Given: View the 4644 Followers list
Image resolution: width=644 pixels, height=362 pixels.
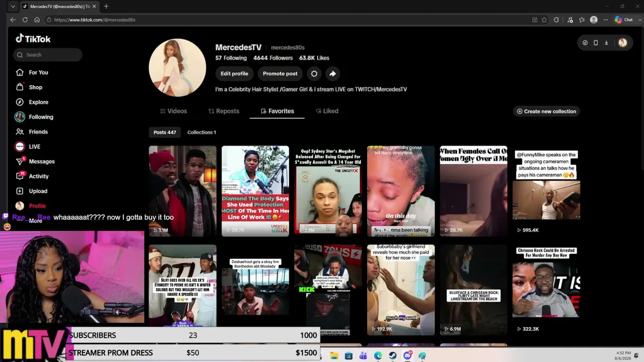Looking at the screenshot, I should point(273,58).
